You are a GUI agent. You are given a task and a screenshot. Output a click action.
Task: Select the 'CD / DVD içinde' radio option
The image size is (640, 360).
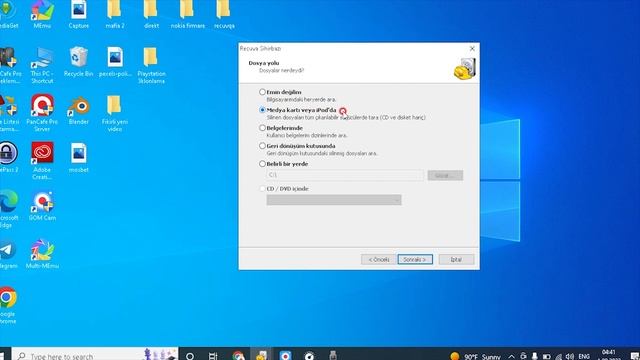coord(262,189)
